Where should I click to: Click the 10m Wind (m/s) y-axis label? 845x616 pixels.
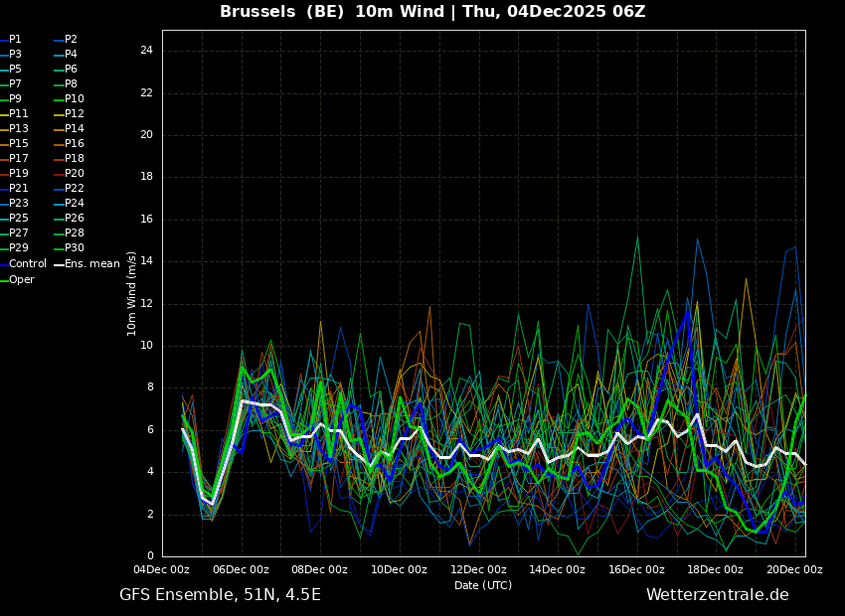(132, 293)
